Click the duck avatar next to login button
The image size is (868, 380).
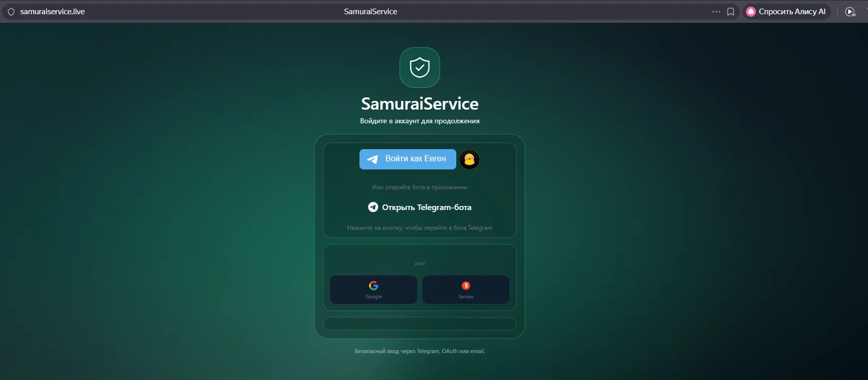pos(469,159)
